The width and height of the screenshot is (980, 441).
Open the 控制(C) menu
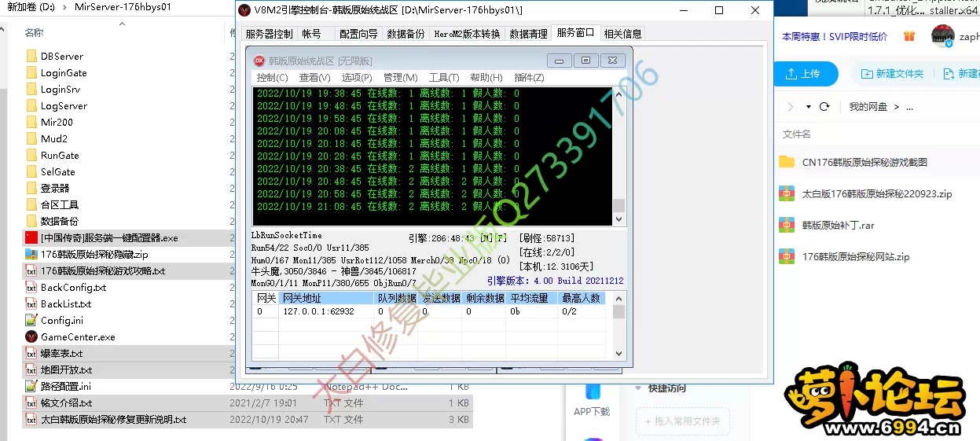tap(272, 77)
